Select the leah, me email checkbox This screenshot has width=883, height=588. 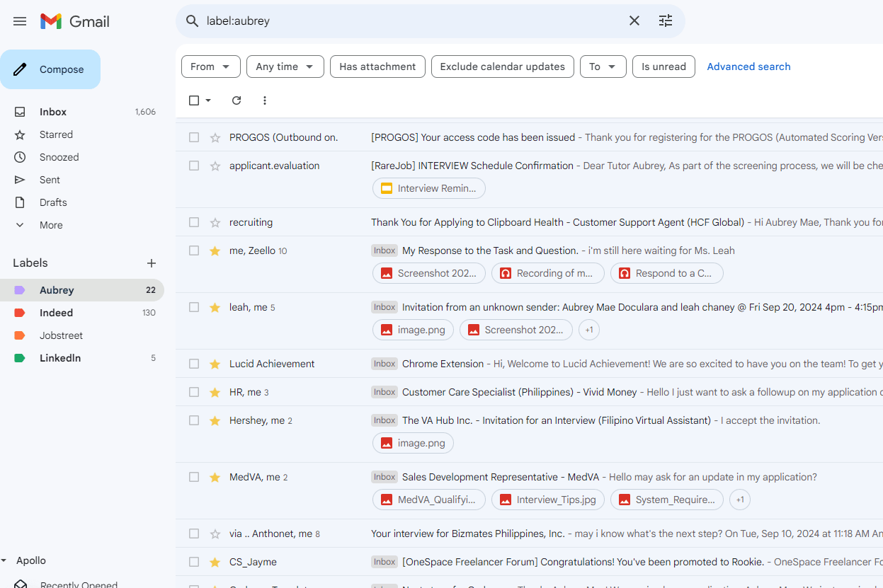194,307
